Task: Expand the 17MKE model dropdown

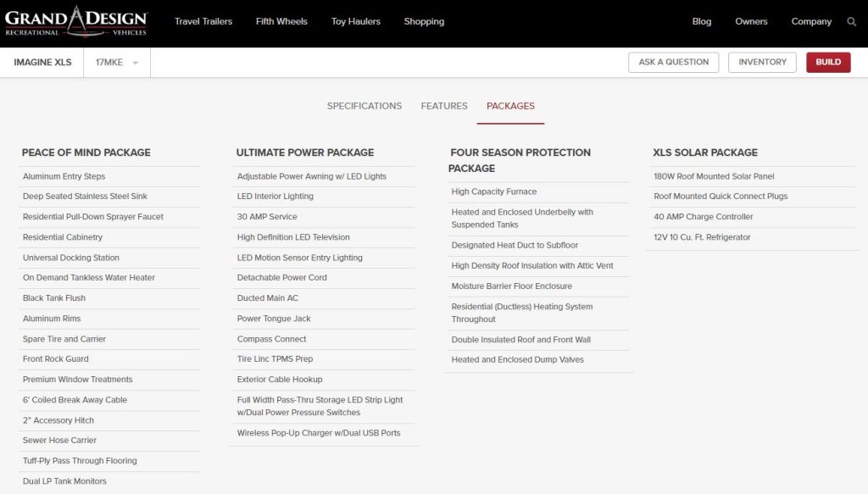Action: coord(117,63)
